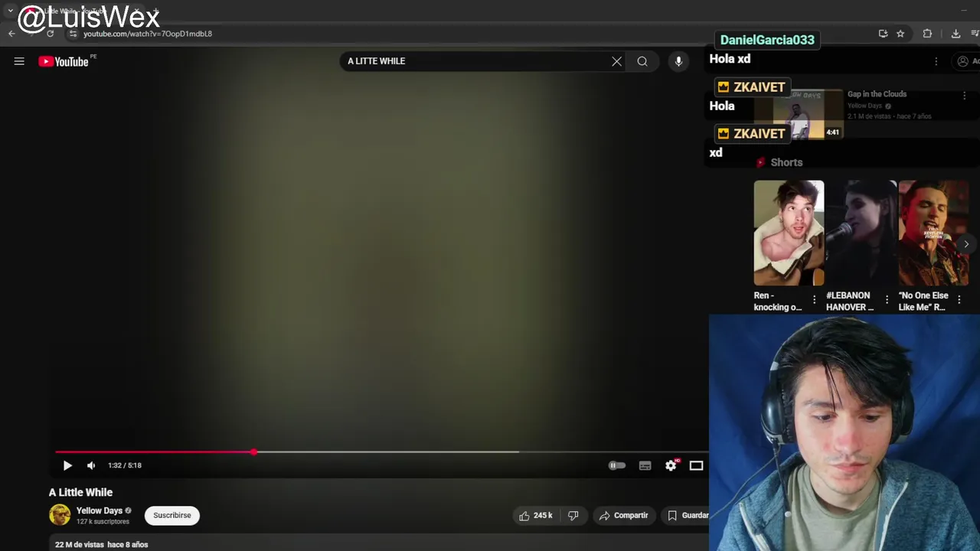Play the paused video
980x551 pixels.
pyautogui.click(x=67, y=465)
